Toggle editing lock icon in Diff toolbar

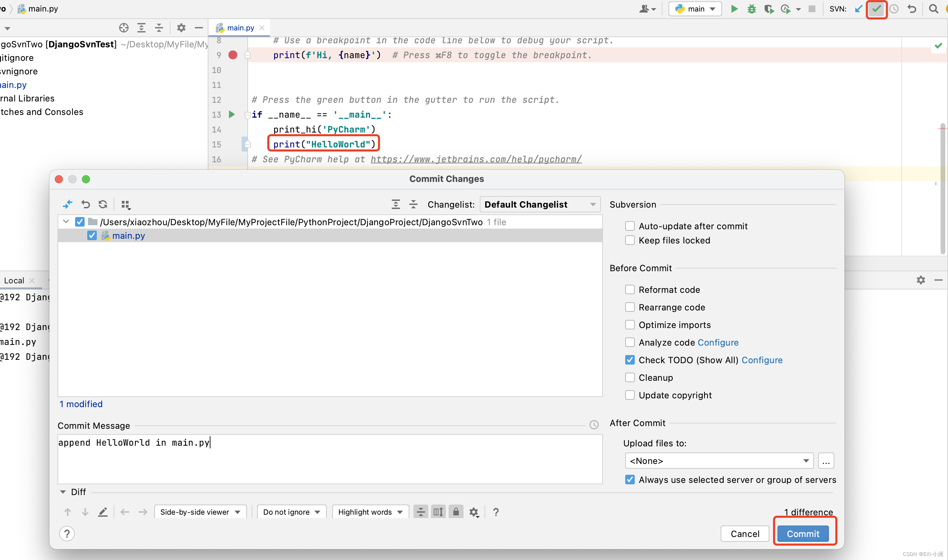(456, 512)
